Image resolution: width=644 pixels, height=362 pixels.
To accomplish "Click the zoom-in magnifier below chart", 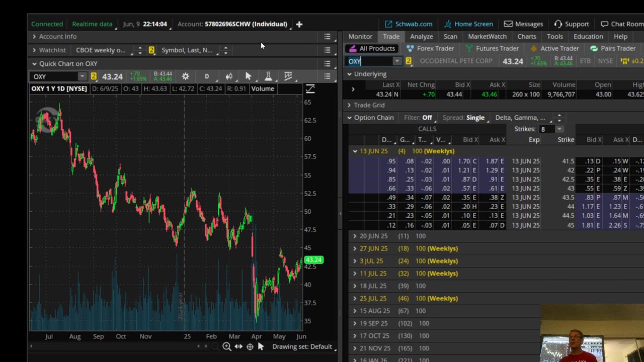I will coord(227,346).
